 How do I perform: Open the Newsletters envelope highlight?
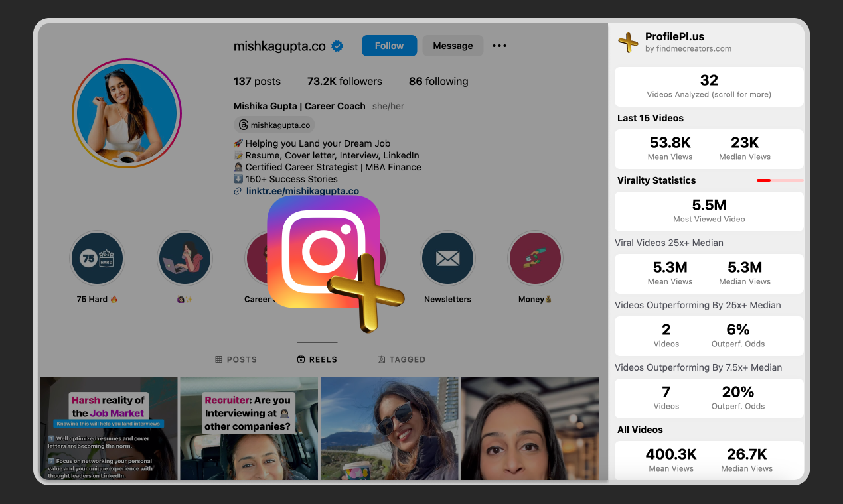[x=447, y=258]
